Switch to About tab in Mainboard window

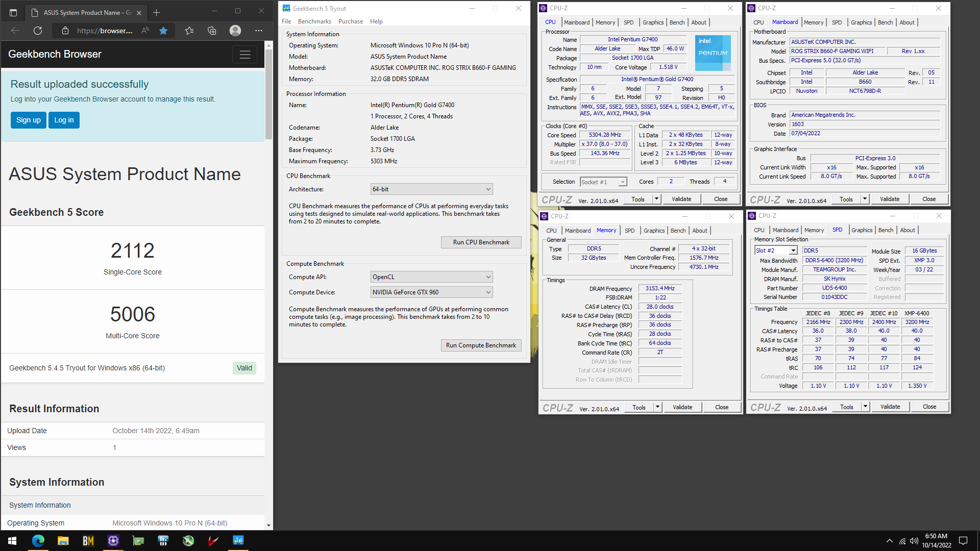[907, 22]
